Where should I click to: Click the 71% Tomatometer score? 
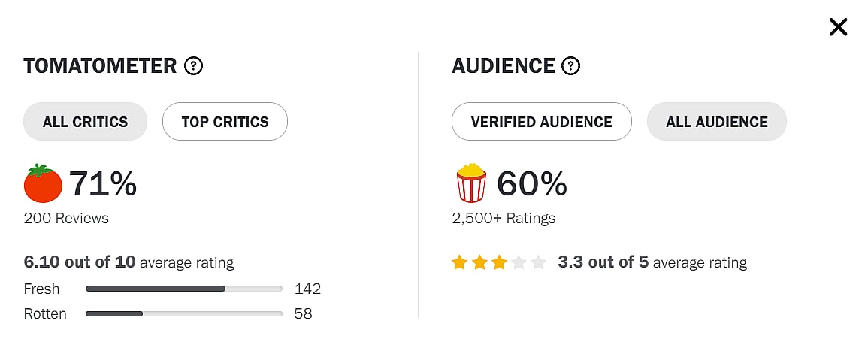[x=103, y=184]
